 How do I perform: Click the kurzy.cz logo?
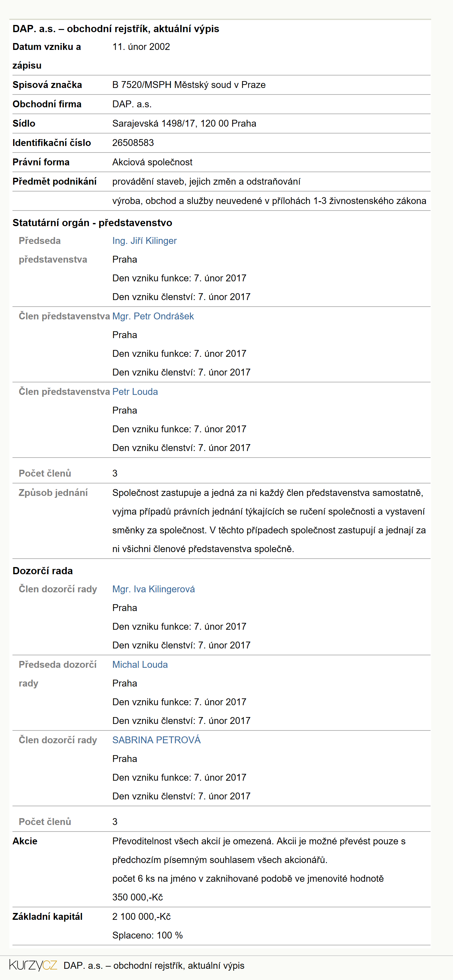point(33,965)
